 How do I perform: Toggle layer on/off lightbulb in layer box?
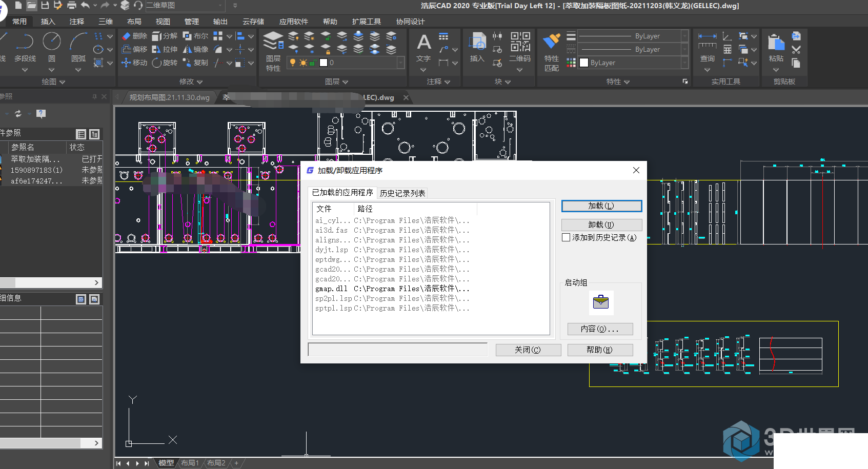[293, 63]
